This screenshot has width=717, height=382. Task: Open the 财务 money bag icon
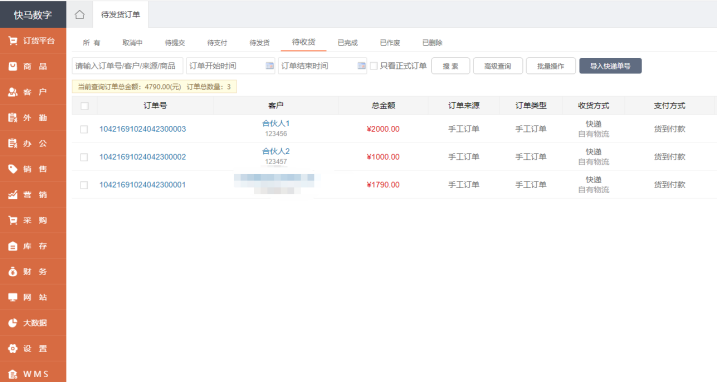13,272
